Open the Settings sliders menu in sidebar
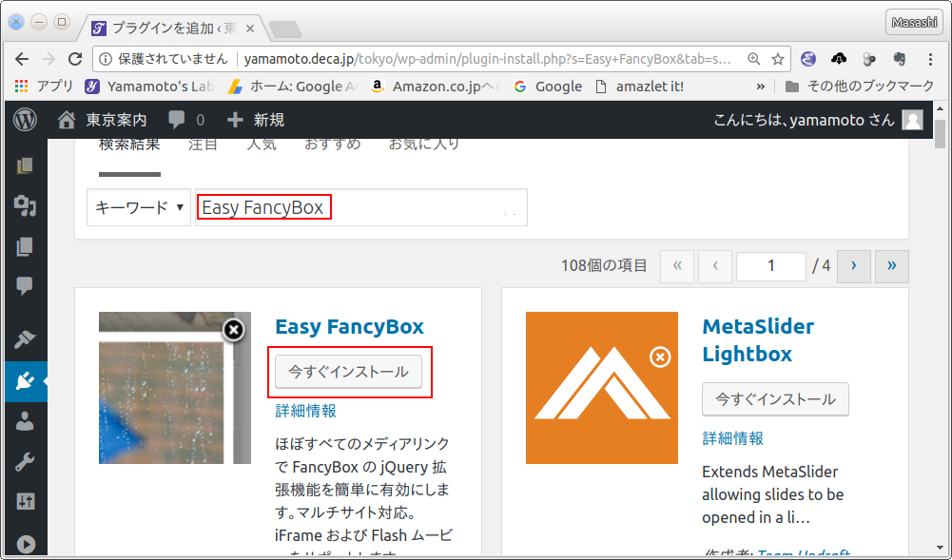952x560 pixels. coord(25,502)
